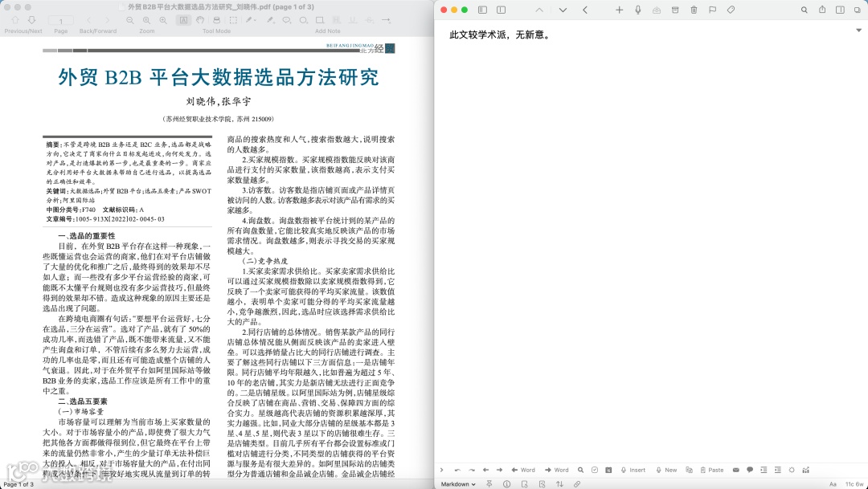Open the Markdown format dropdown

pyautogui.click(x=458, y=484)
